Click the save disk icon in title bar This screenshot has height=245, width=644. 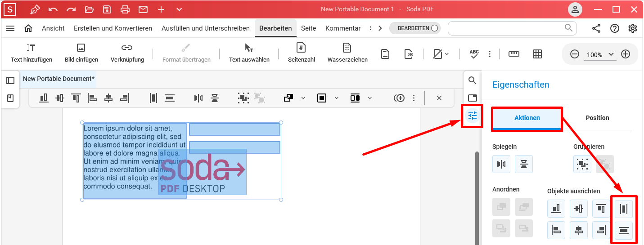pos(107,9)
